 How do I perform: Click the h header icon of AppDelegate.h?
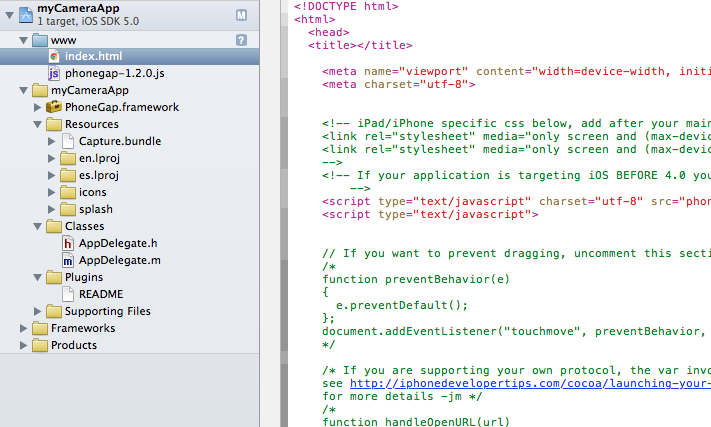pyautogui.click(x=68, y=243)
